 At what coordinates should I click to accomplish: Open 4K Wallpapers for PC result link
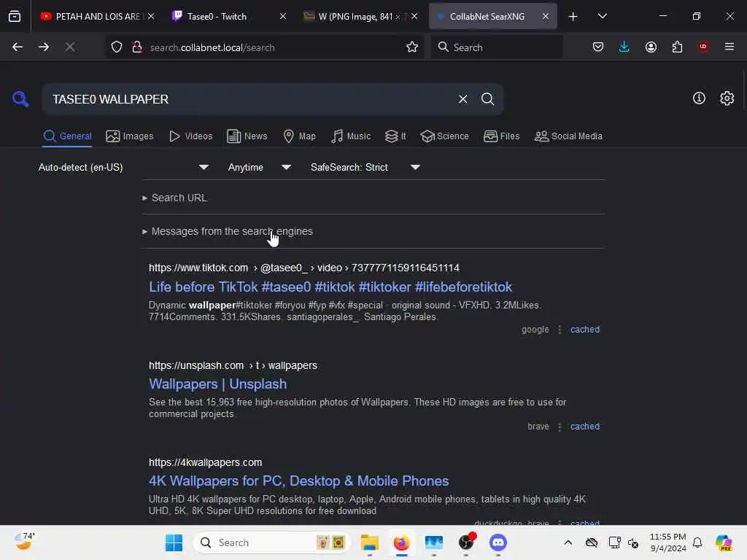coord(298,481)
